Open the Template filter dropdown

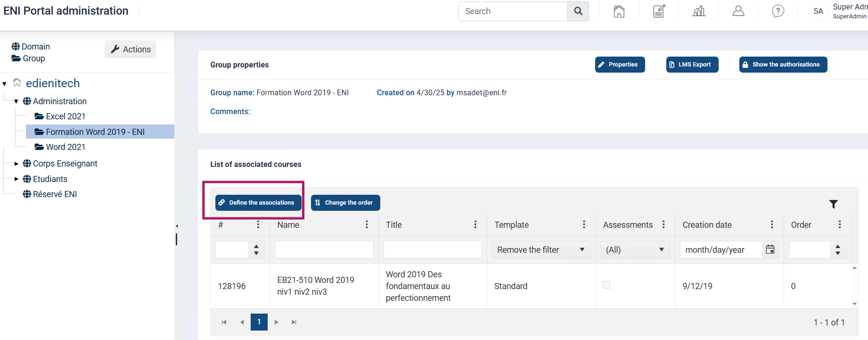[541, 249]
